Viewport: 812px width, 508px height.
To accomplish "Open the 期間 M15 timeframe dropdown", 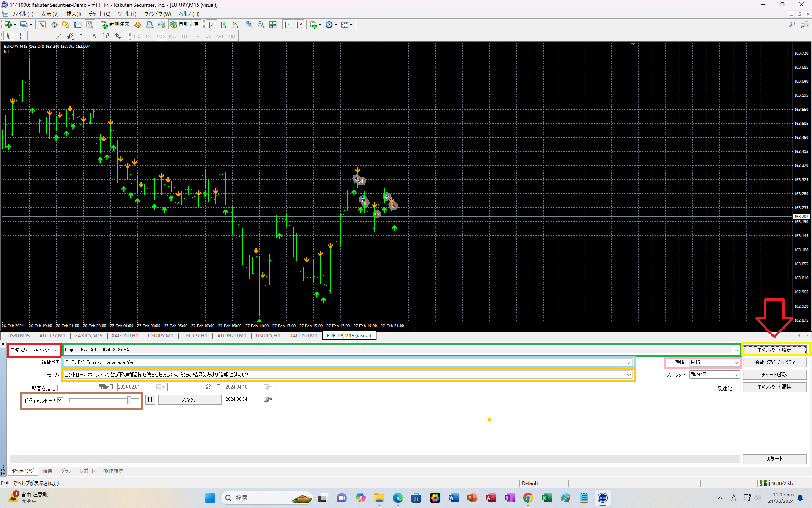I will coord(714,362).
